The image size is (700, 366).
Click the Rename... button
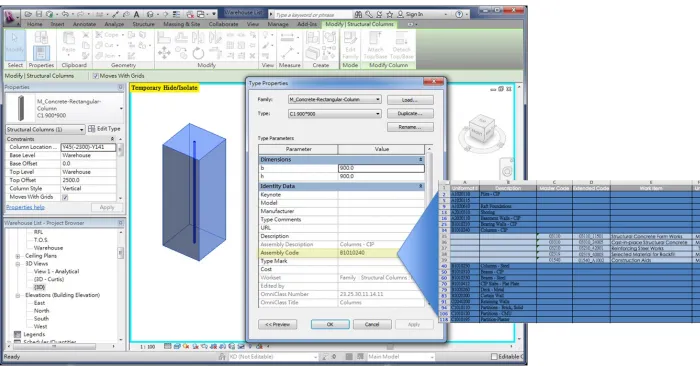[410, 128]
